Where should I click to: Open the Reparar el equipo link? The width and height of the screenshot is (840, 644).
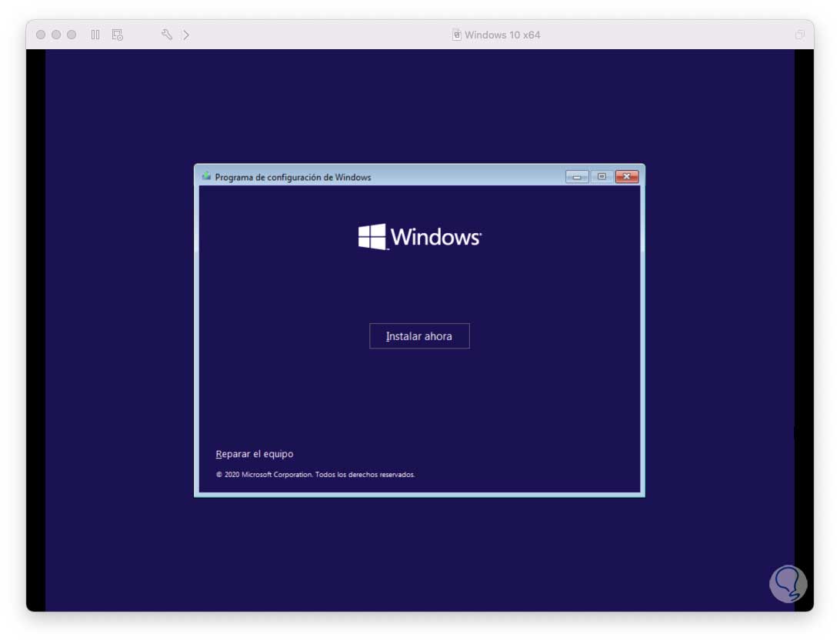point(255,454)
